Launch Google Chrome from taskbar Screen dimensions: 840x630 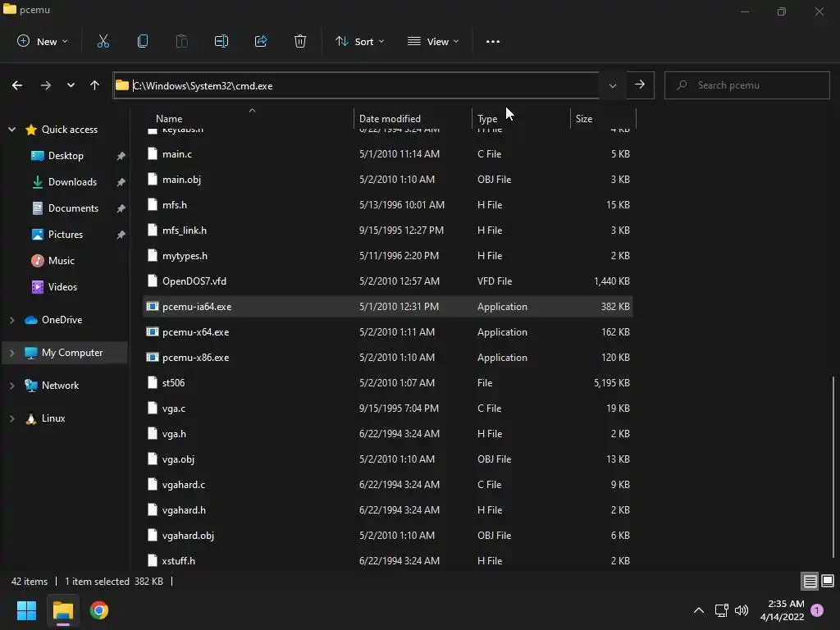tap(99, 610)
